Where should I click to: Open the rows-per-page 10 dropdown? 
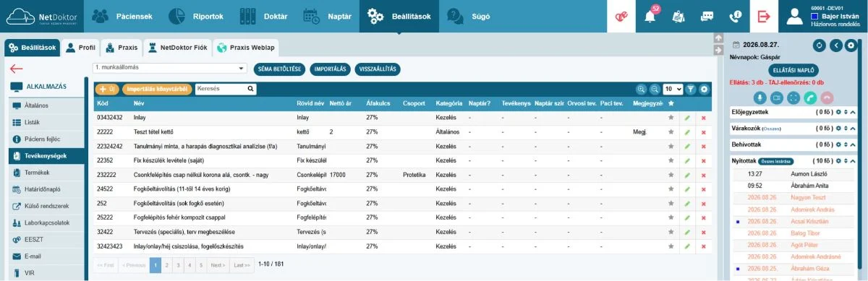(673, 89)
